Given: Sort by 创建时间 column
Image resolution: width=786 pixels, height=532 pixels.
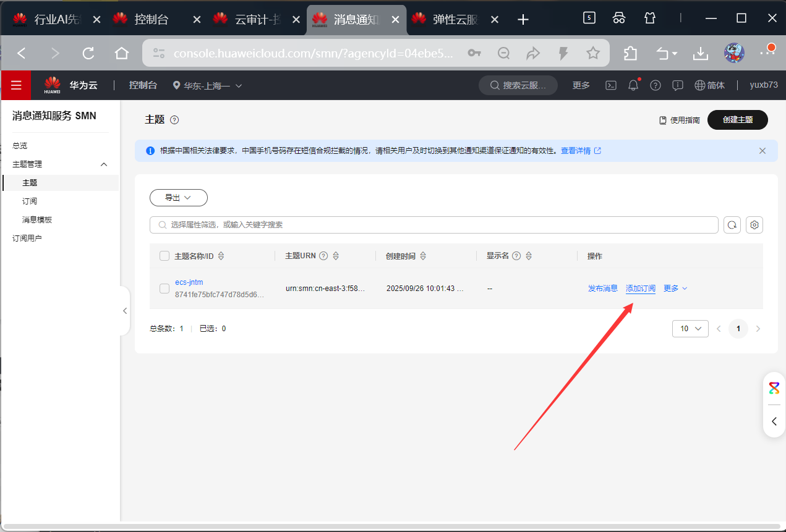Looking at the screenshot, I should click(x=423, y=256).
